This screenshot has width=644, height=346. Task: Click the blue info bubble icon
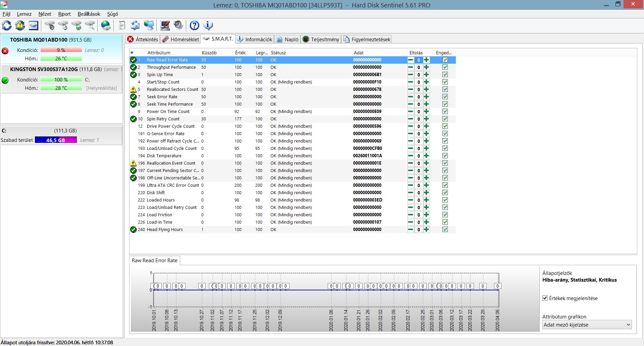[x=208, y=25]
